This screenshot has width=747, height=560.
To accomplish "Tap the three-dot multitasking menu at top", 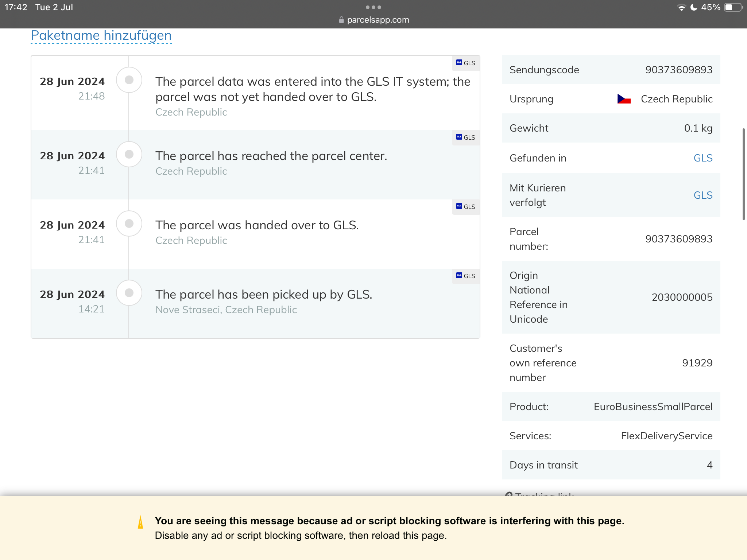I will tap(373, 7).
